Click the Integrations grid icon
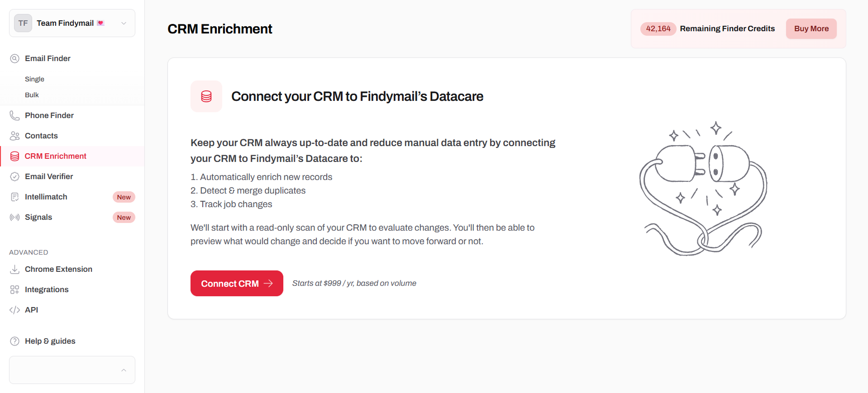Screen dimensions: 868x393 click(x=15, y=289)
